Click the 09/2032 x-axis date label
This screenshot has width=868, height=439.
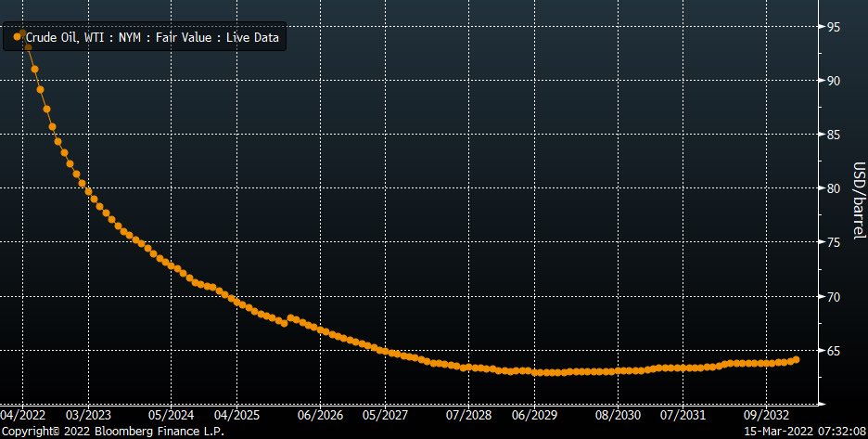click(766, 415)
